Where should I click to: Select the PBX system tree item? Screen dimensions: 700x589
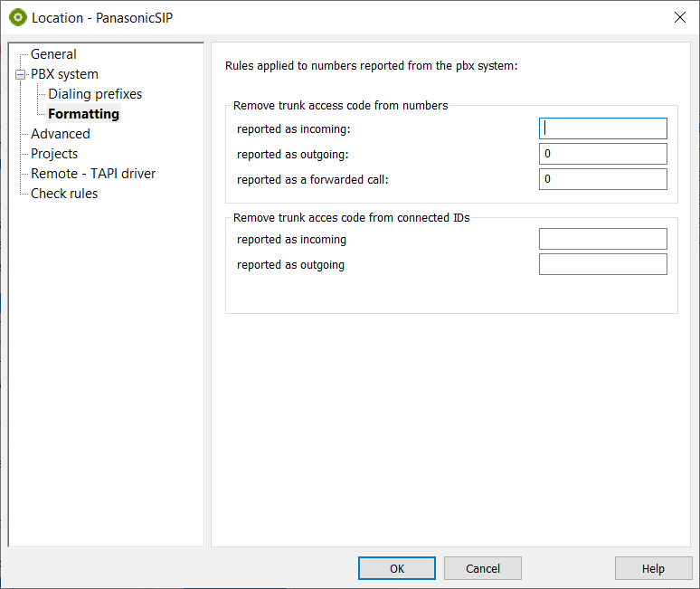coord(64,74)
